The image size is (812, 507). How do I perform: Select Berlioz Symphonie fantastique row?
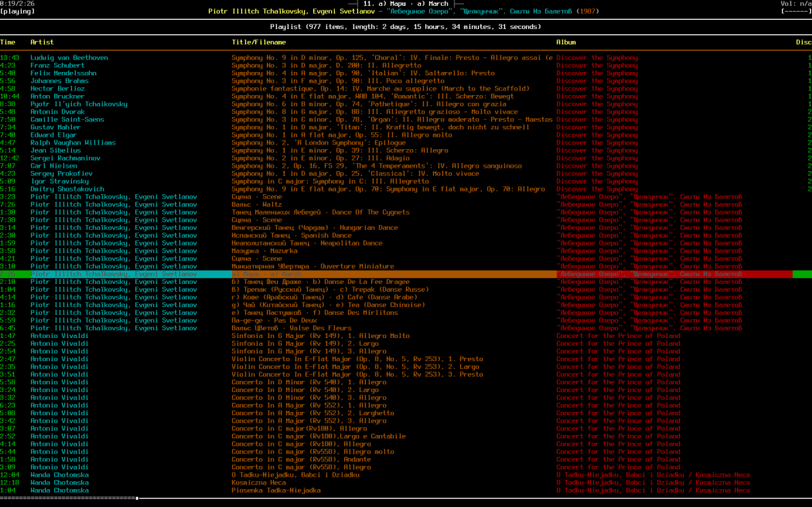pos(406,88)
